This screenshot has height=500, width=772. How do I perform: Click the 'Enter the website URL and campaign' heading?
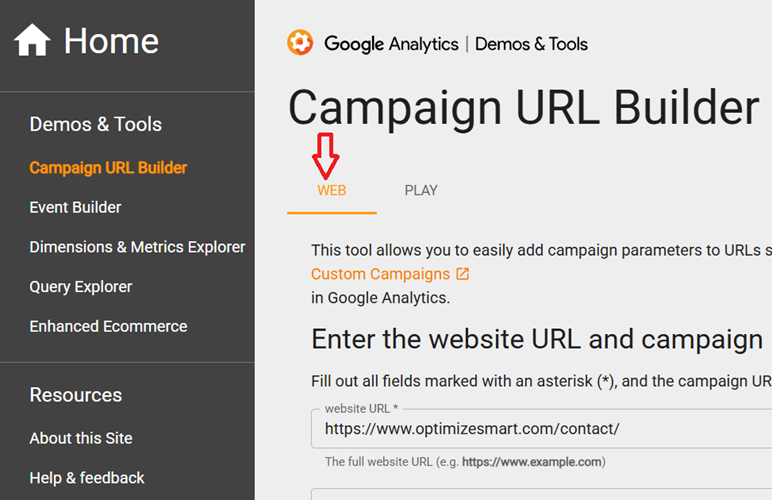point(537,340)
